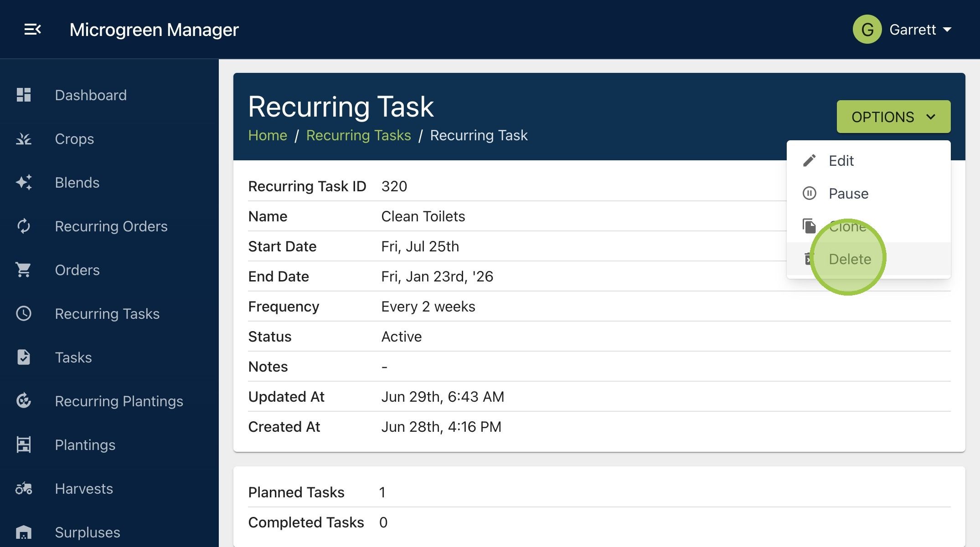This screenshot has height=547, width=980.
Task: Click the Planned Tasks count 1
Action: (382, 492)
